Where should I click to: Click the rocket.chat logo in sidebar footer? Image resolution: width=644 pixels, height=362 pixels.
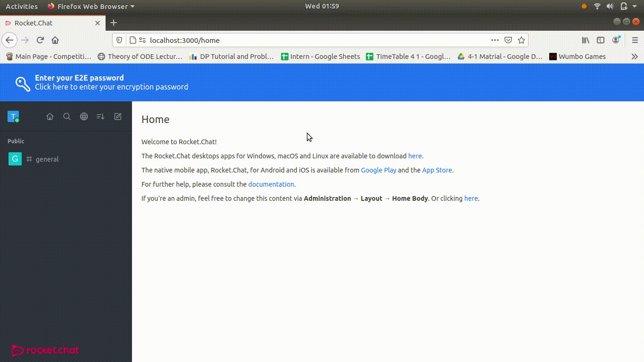(45, 350)
